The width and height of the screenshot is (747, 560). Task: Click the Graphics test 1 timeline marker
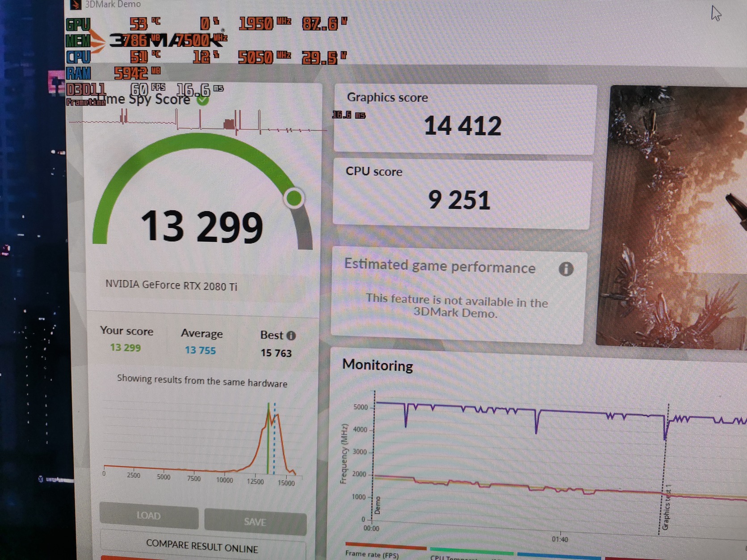[666, 507]
